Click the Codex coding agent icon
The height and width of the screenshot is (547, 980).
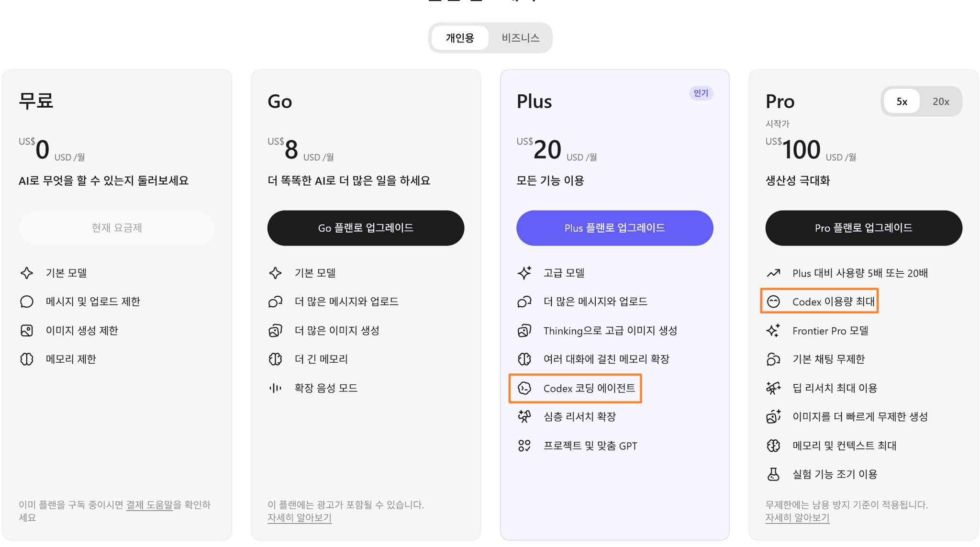pyautogui.click(x=524, y=388)
